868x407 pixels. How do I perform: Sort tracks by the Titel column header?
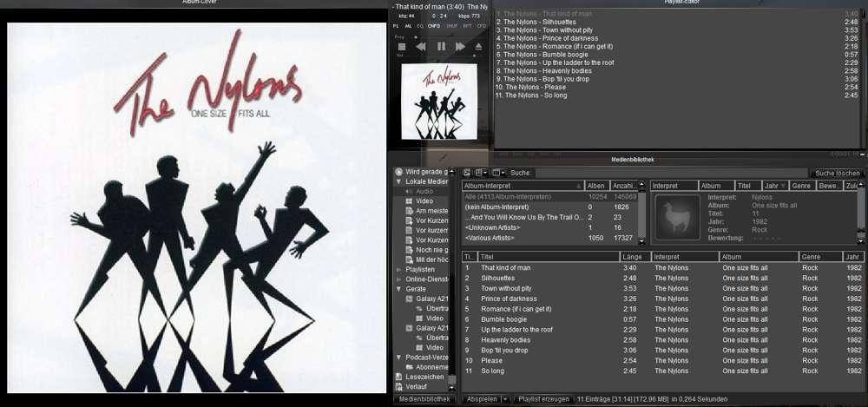(x=549, y=257)
